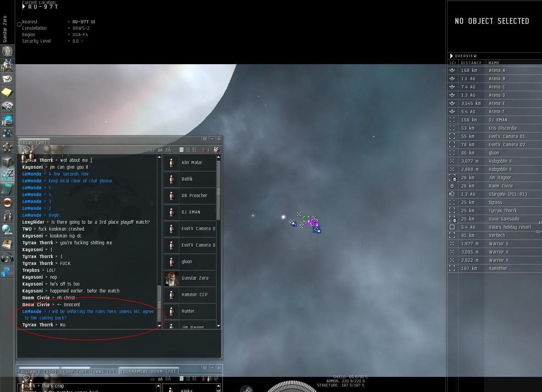Screen dimensions: 542x392
Task: Sort overview by Distance column header
Action: pyautogui.click(x=471, y=63)
